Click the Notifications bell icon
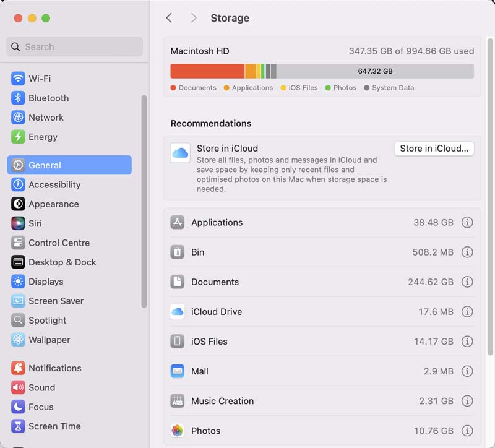Viewport: 495px width, 448px height. 18,368
